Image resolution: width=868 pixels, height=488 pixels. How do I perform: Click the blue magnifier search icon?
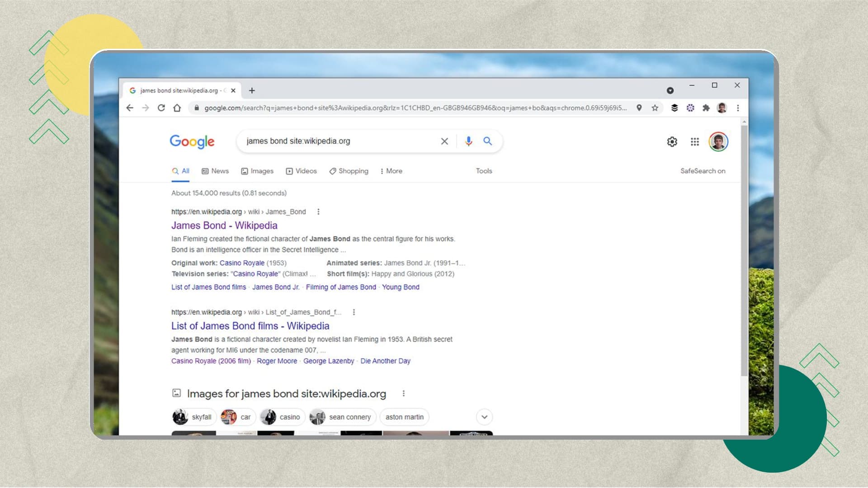coord(487,141)
